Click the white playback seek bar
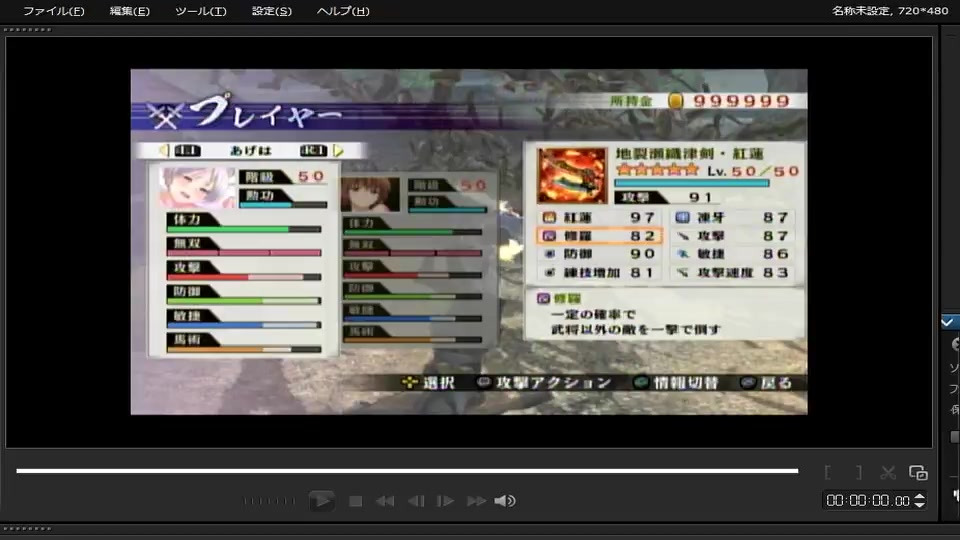Image resolution: width=960 pixels, height=540 pixels. pyautogui.click(x=407, y=471)
